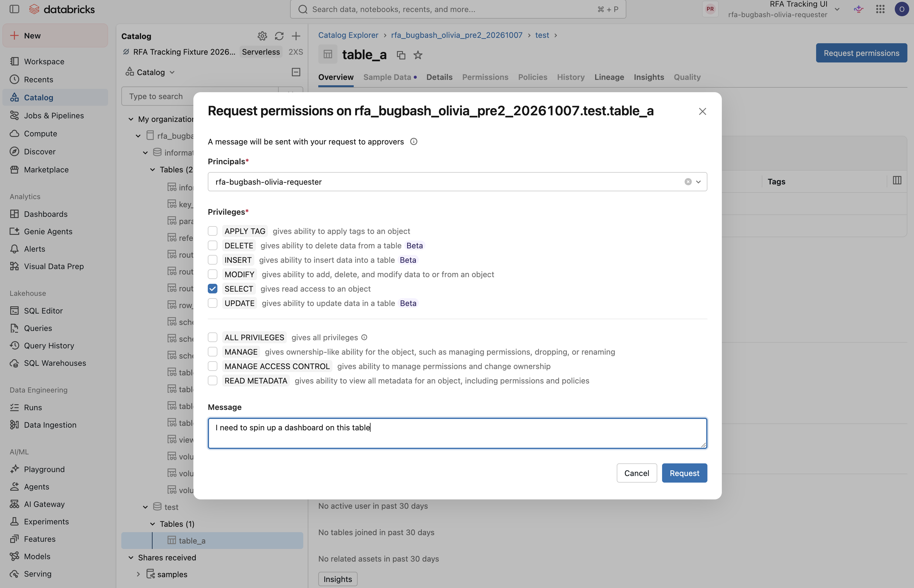The width and height of the screenshot is (914, 588).
Task: Open Playground
Action: (44, 469)
